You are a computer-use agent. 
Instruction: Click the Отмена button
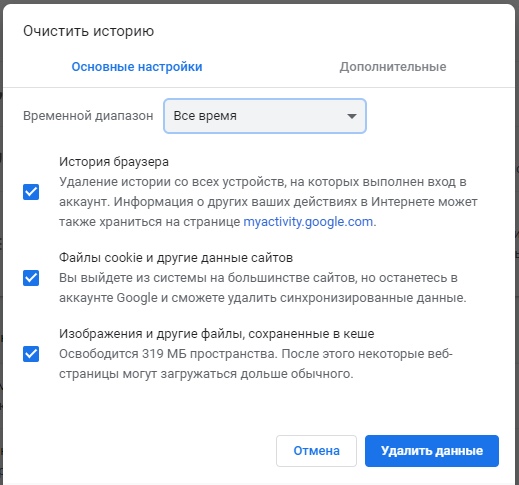point(316,451)
